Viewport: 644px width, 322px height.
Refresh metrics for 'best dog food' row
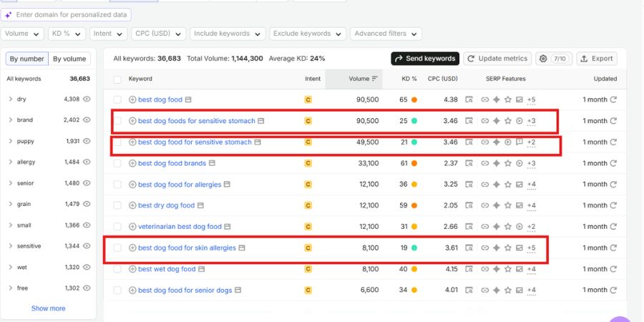point(613,99)
